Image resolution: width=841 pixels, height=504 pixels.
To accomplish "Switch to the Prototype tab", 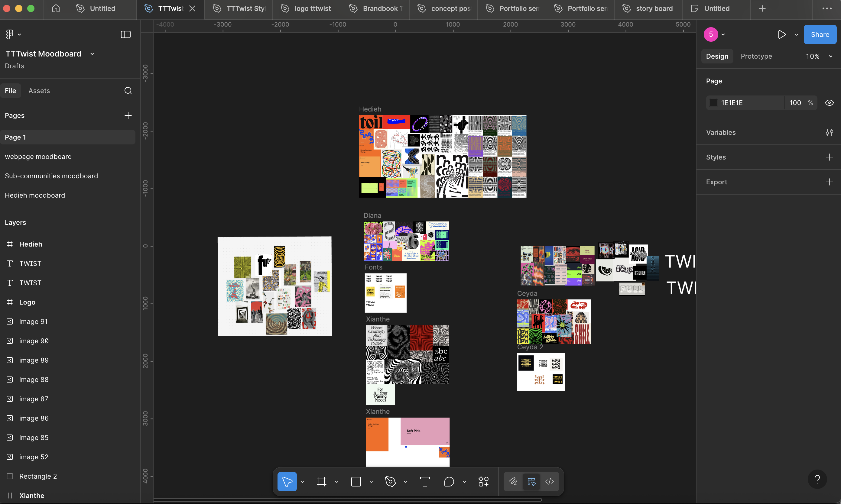I will tap(756, 57).
